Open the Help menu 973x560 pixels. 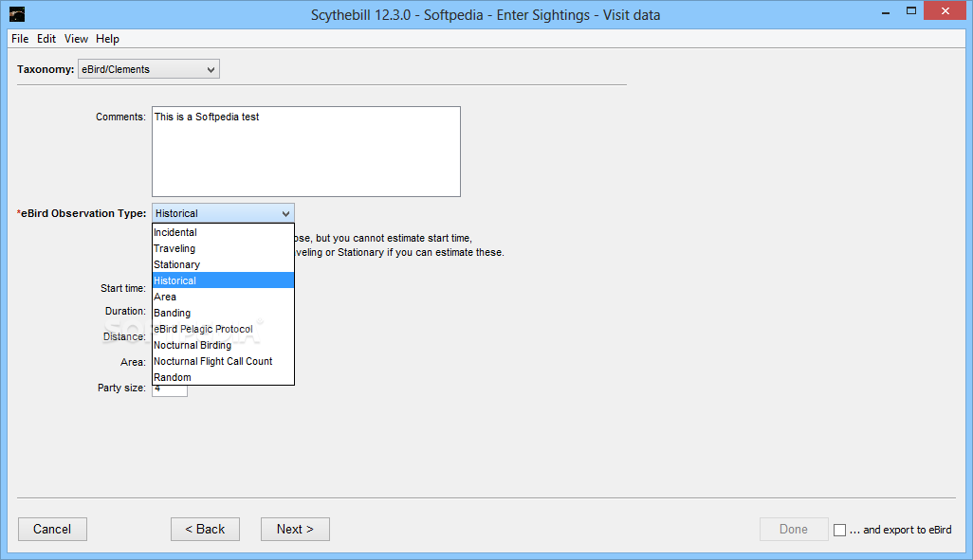click(107, 39)
